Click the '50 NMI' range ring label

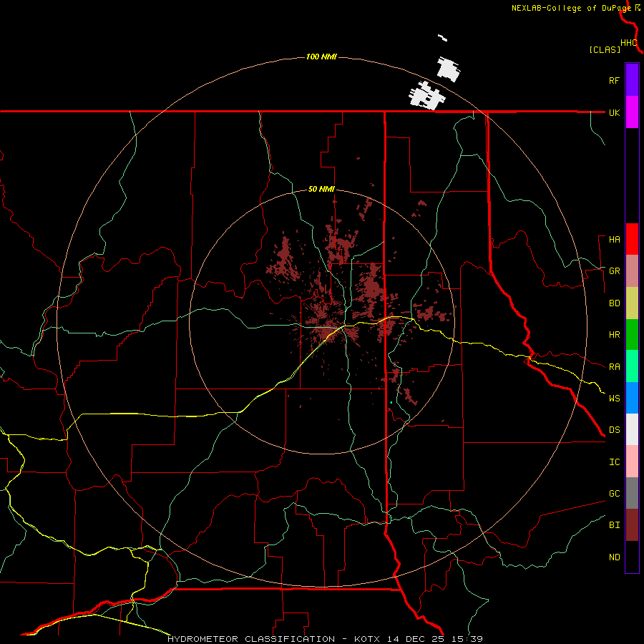pos(321,190)
